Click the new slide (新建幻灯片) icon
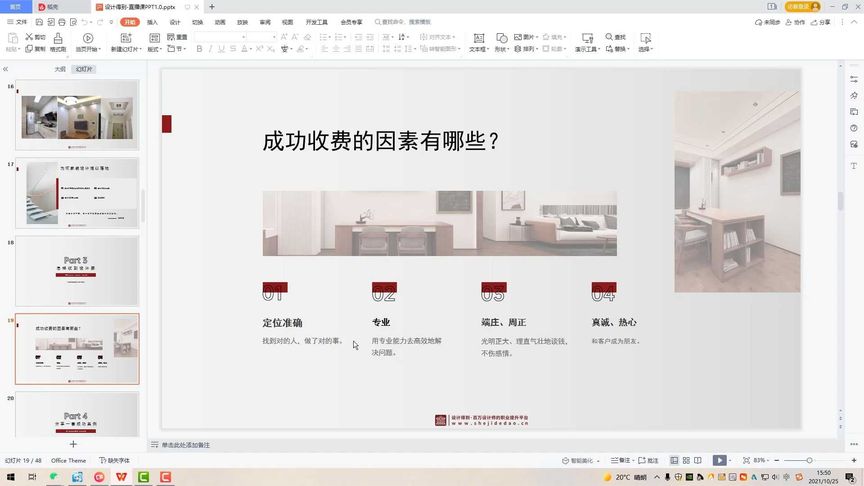 click(126, 38)
